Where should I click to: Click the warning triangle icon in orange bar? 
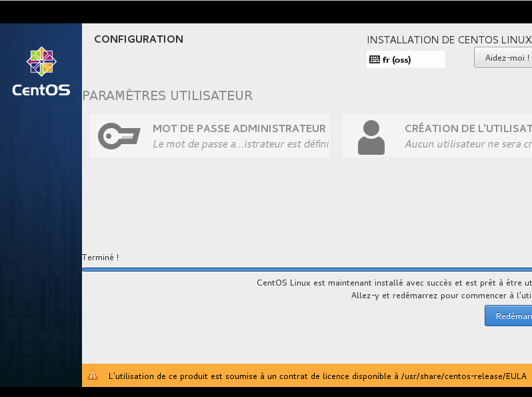93,376
